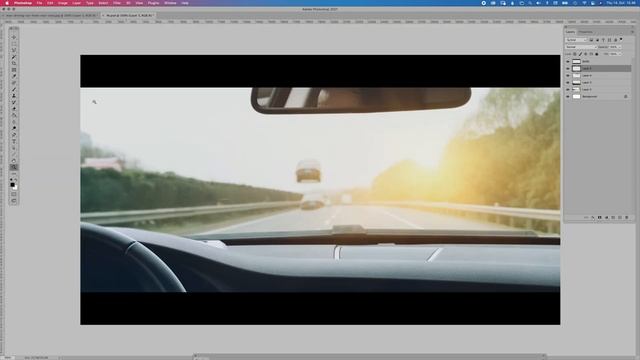Open the Help menu
640x360 pixels.
pos(185,3)
